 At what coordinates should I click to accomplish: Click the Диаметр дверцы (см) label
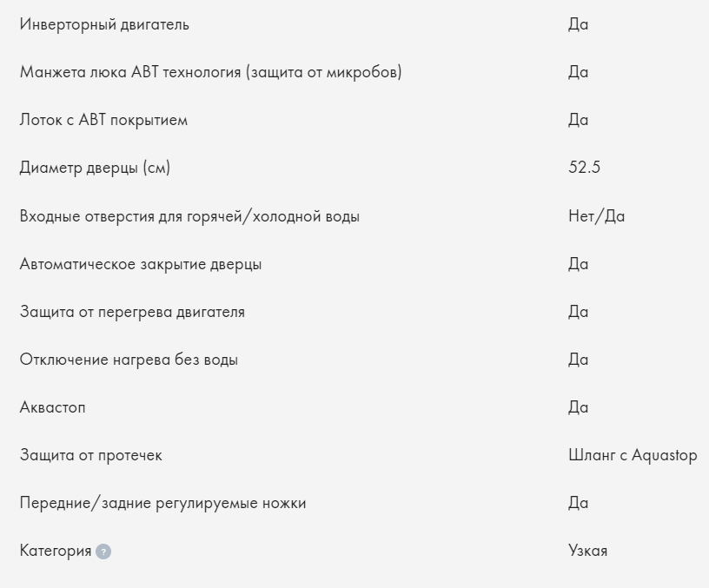(95, 168)
